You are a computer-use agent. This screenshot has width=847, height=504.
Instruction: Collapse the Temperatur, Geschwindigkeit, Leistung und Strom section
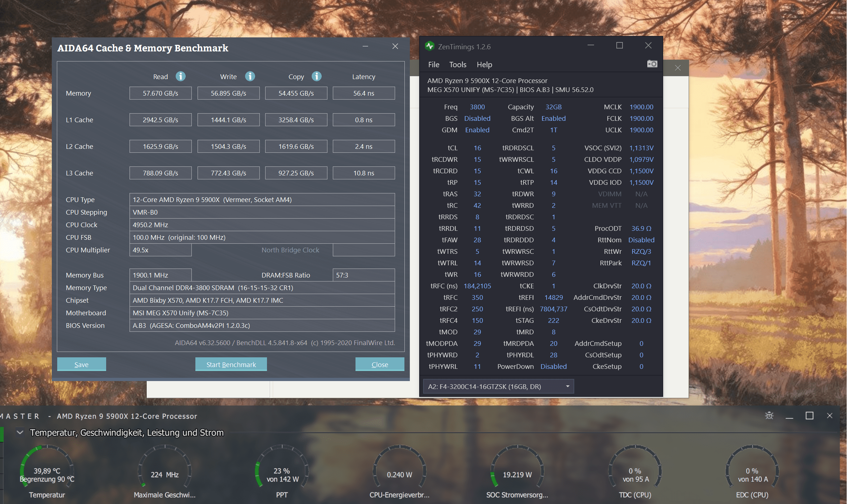click(20, 432)
